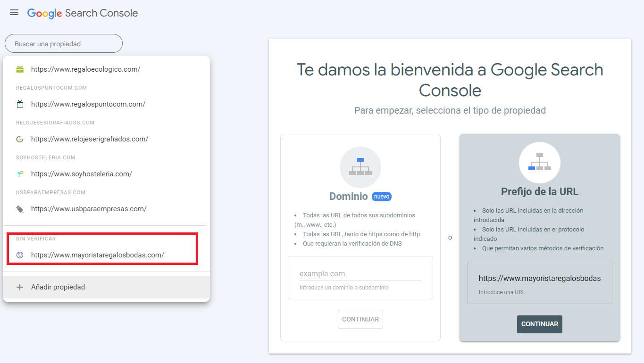Click 'Solo las URL incluidas en el protocolo indicado'
This screenshot has width=644, height=363.
point(529,234)
